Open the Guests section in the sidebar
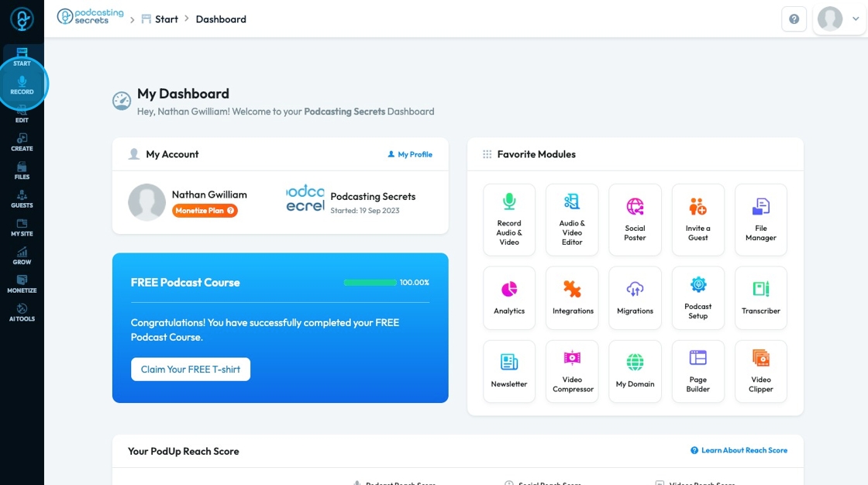 22,199
